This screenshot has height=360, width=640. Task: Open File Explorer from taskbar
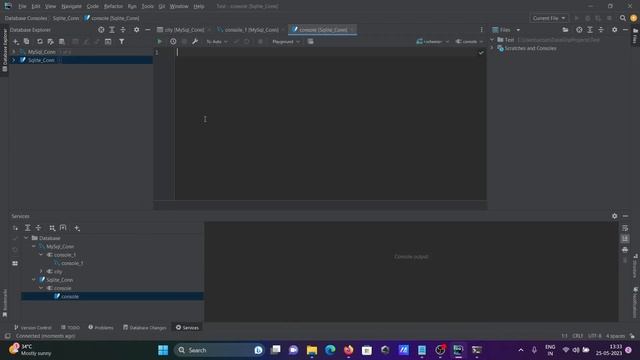point(312,350)
